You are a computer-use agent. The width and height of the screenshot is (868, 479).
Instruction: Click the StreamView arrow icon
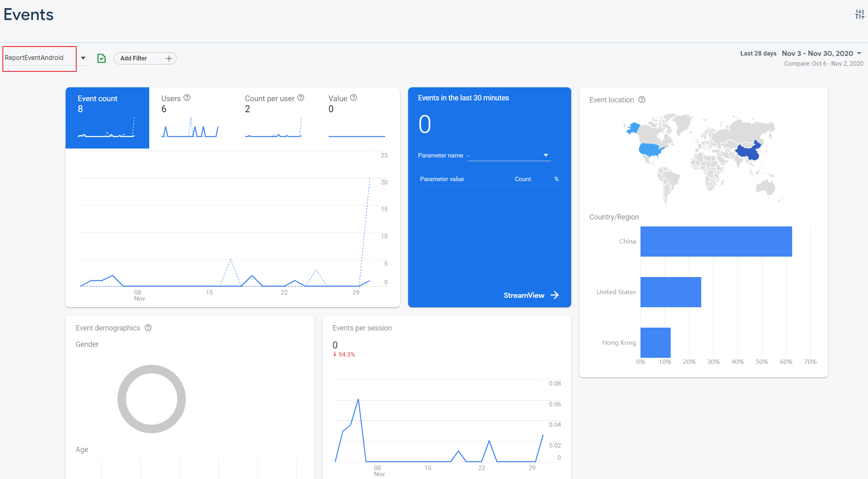click(555, 295)
